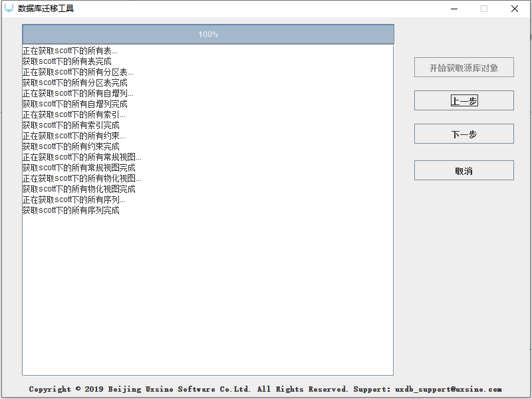Select log line 正在获取scott下的所有索引...

tap(74, 114)
